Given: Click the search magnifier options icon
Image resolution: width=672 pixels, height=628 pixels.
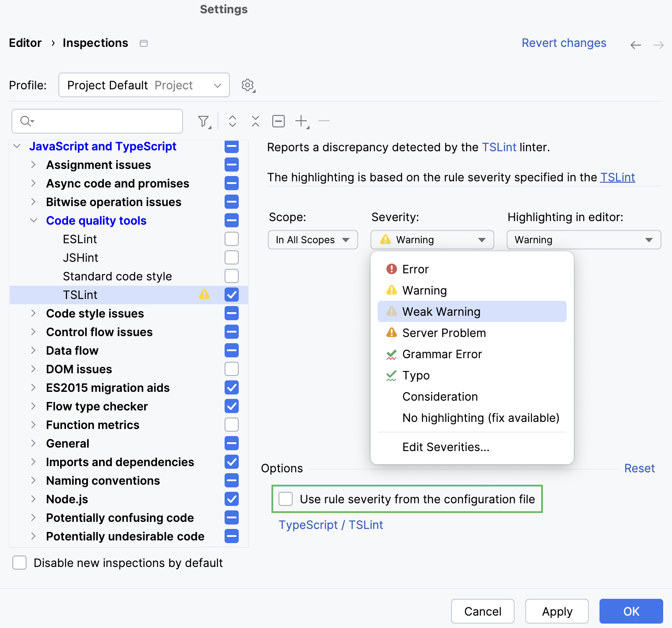Looking at the screenshot, I should (x=27, y=121).
